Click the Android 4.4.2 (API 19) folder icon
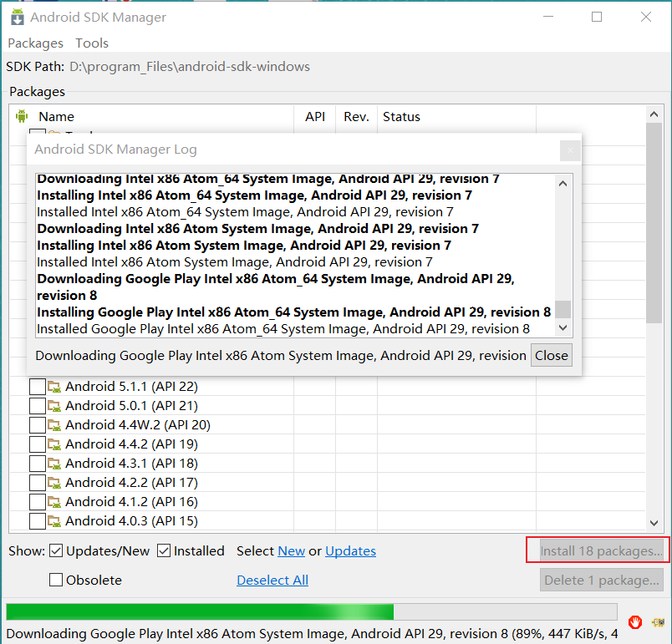The height and width of the screenshot is (644, 672). 54,444
